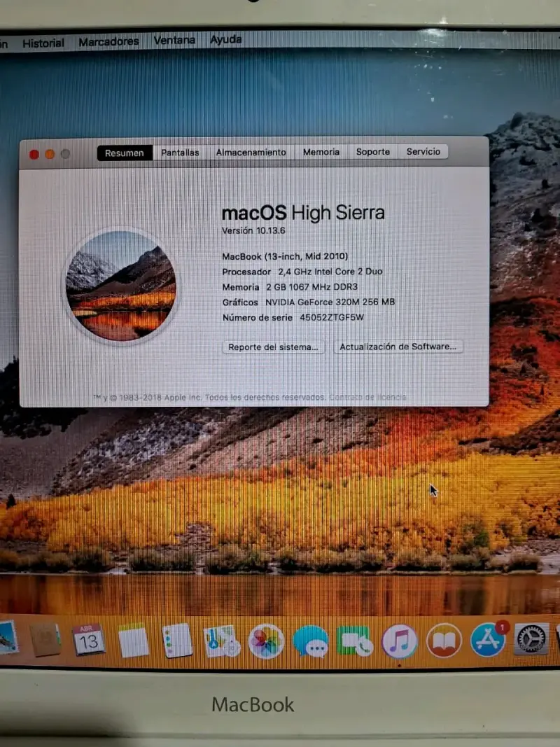Viewport: 560px width, 747px height.
Task: Select the Memoria tab
Action: click(x=321, y=152)
